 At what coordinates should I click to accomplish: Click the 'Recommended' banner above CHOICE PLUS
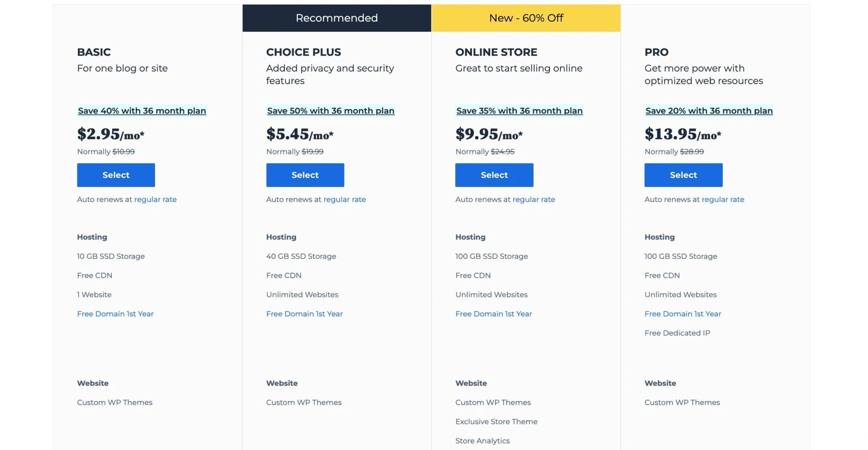(336, 18)
